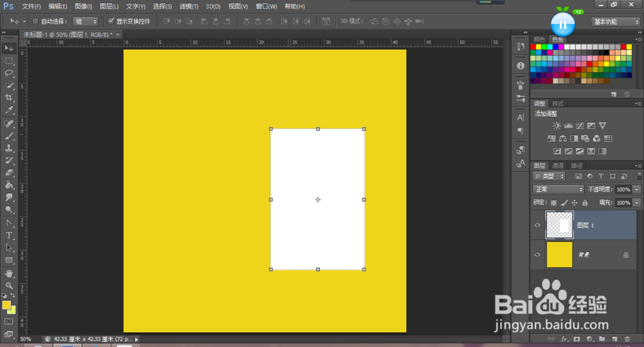Select the Rectangle shape tool

click(x=8, y=260)
